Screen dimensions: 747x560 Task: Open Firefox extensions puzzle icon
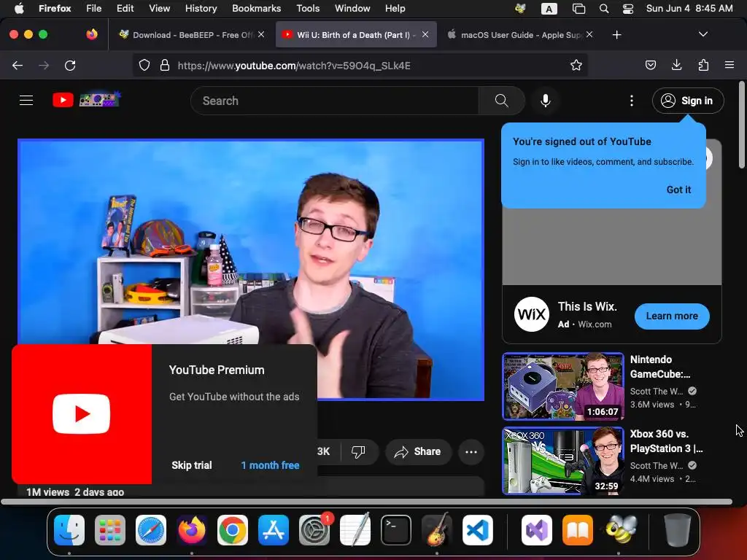coord(703,65)
